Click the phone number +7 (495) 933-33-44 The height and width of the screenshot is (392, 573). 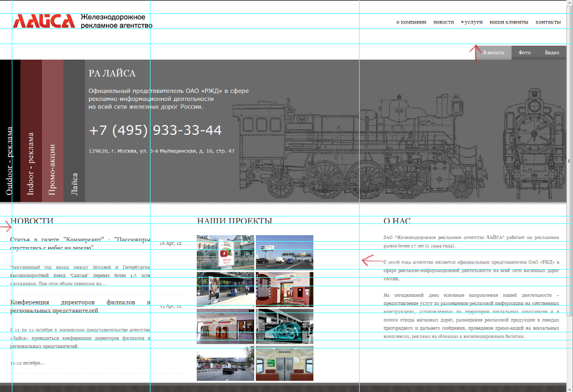[155, 130]
